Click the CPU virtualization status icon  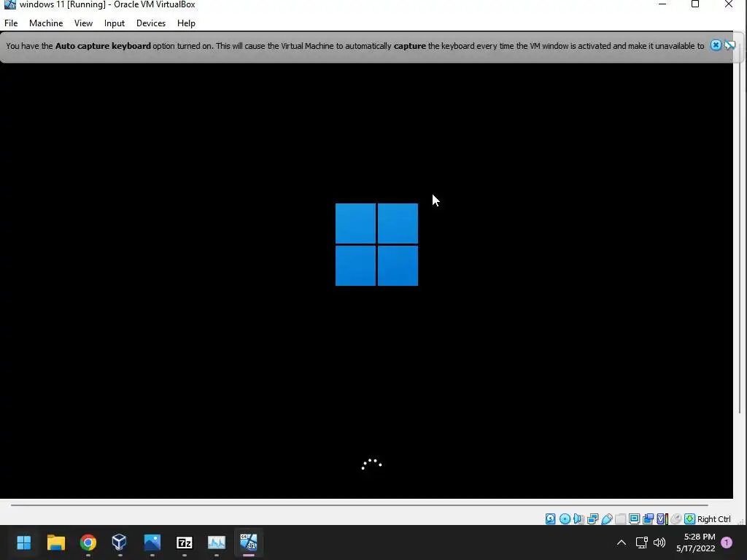(662, 519)
